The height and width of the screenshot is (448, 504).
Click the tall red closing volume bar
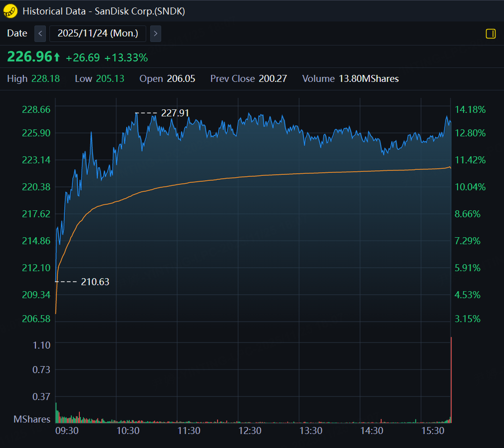pos(451,380)
